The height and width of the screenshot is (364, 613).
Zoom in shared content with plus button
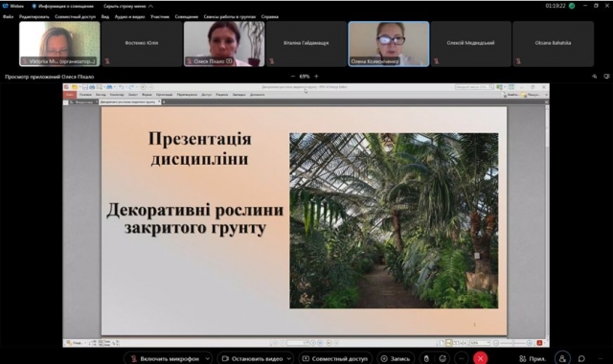316,77
